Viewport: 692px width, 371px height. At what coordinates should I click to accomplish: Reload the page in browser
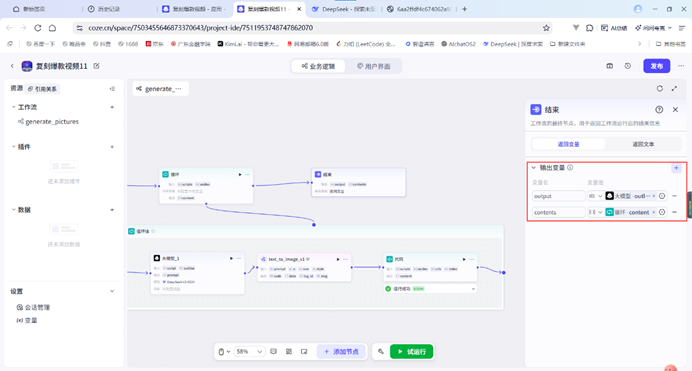(x=38, y=28)
